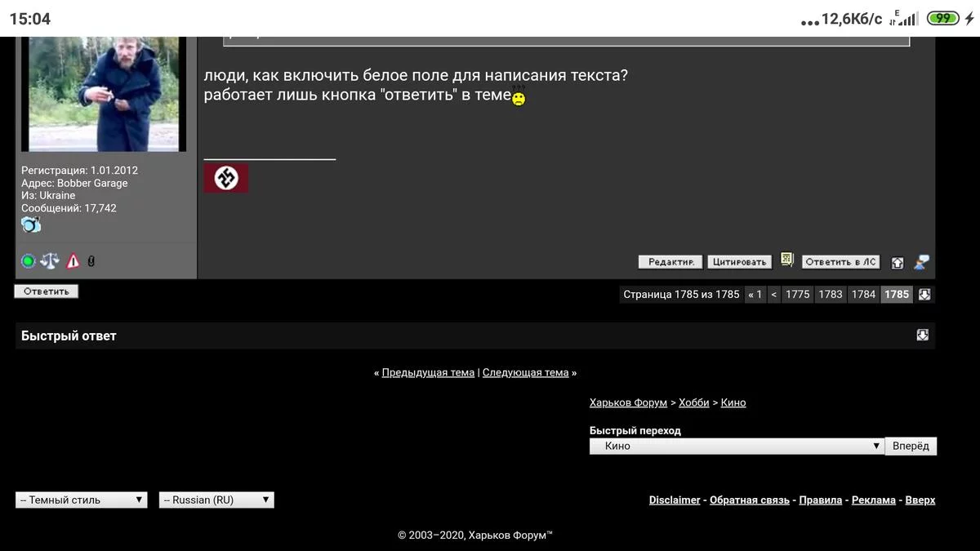Open the Обратная связь footer link
Viewport: 980px width, 551px height.
tap(750, 500)
